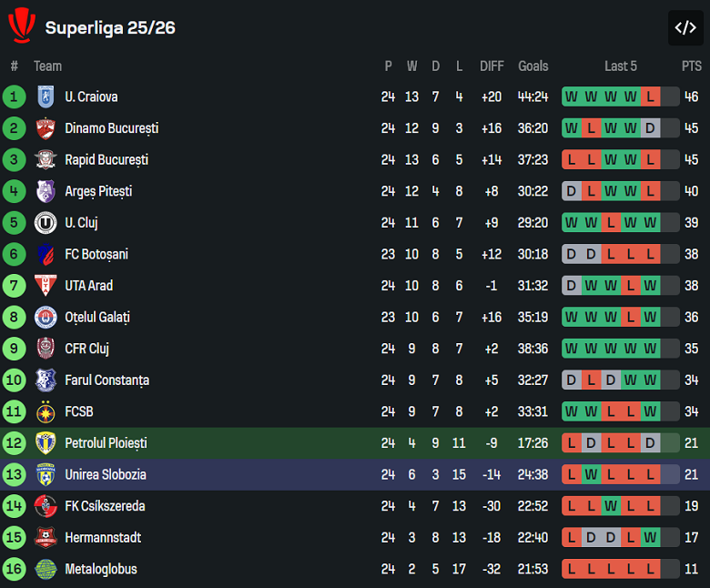
Task: Click the position 1 green rank badge
Action: coord(14,96)
